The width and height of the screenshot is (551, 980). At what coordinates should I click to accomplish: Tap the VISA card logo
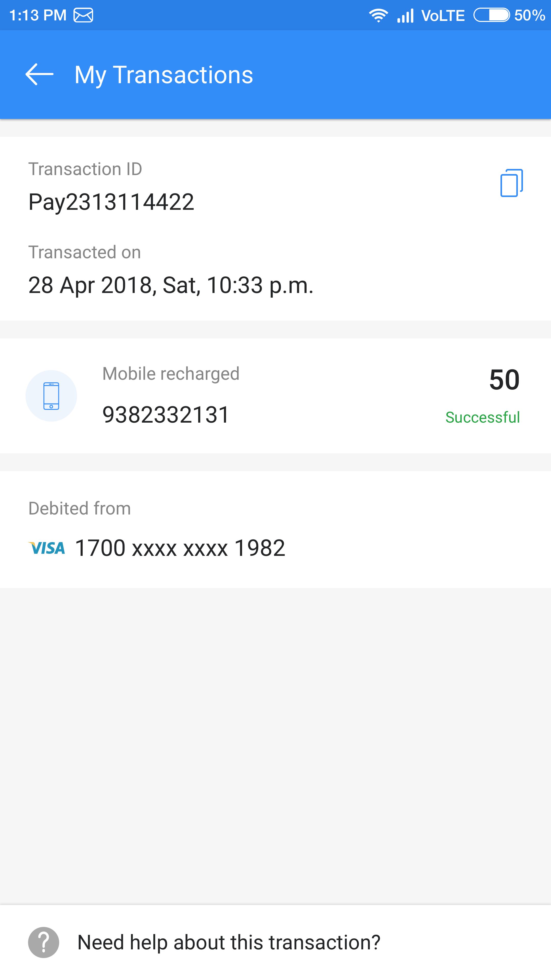tap(47, 548)
